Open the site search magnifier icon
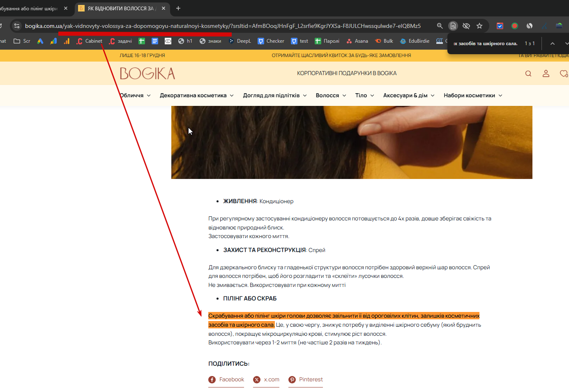The width and height of the screenshot is (569, 392). (528, 73)
